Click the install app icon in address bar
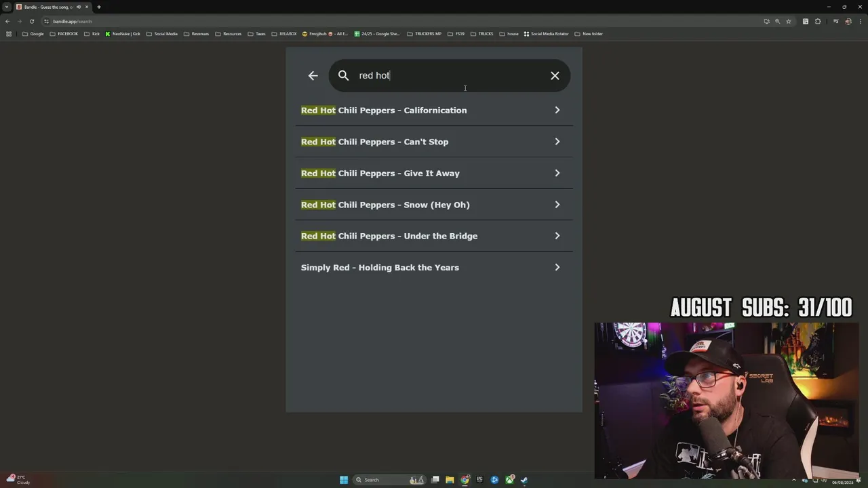The height and width of the screenshot is (488, 868). point(766,21)
